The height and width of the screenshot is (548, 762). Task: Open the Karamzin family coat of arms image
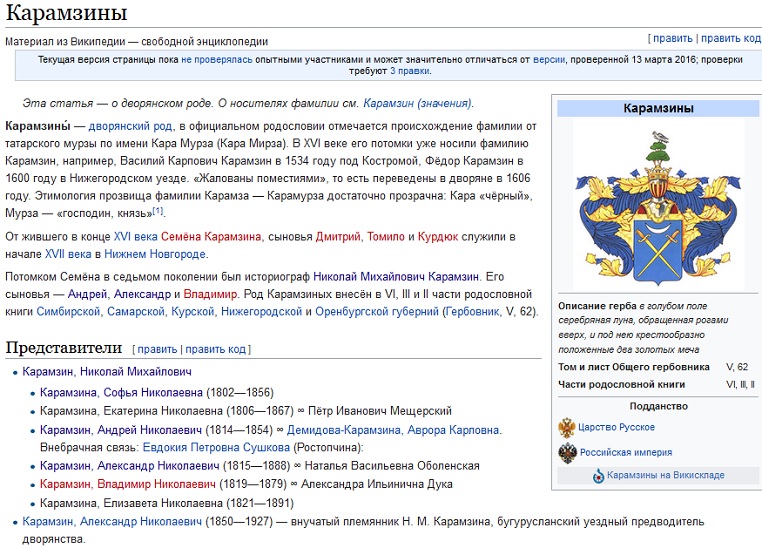[658, 206]
